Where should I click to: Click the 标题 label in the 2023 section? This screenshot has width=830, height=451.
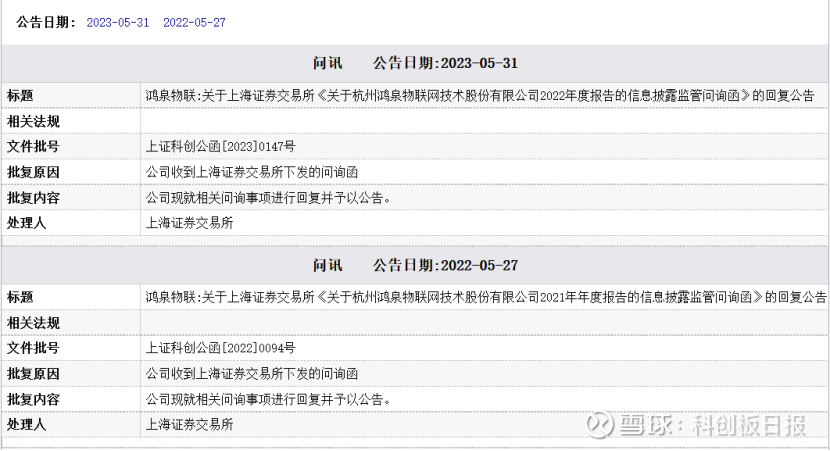20,96
